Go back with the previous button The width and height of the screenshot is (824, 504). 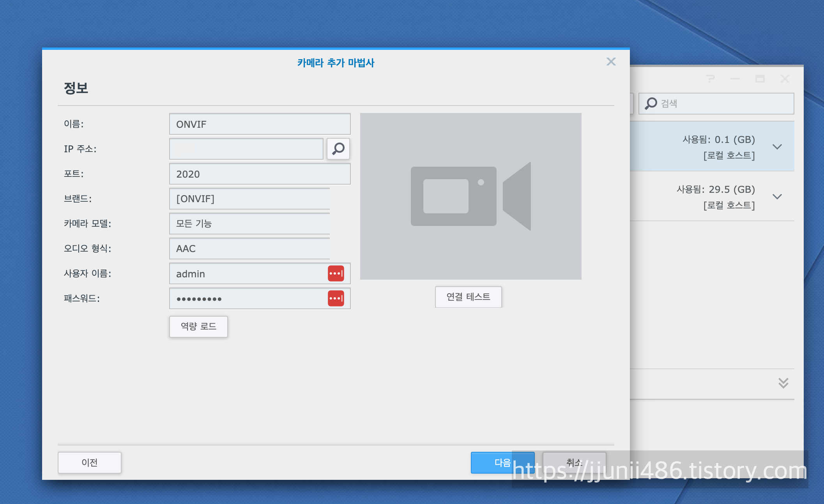pyautogui.click(x=89, y=462)
